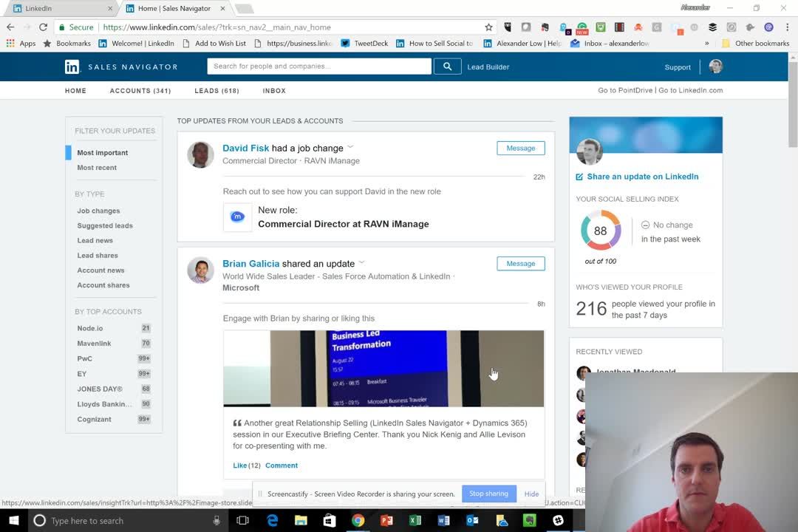
Task: Click the magnifier search button
Action: (447, 66)
